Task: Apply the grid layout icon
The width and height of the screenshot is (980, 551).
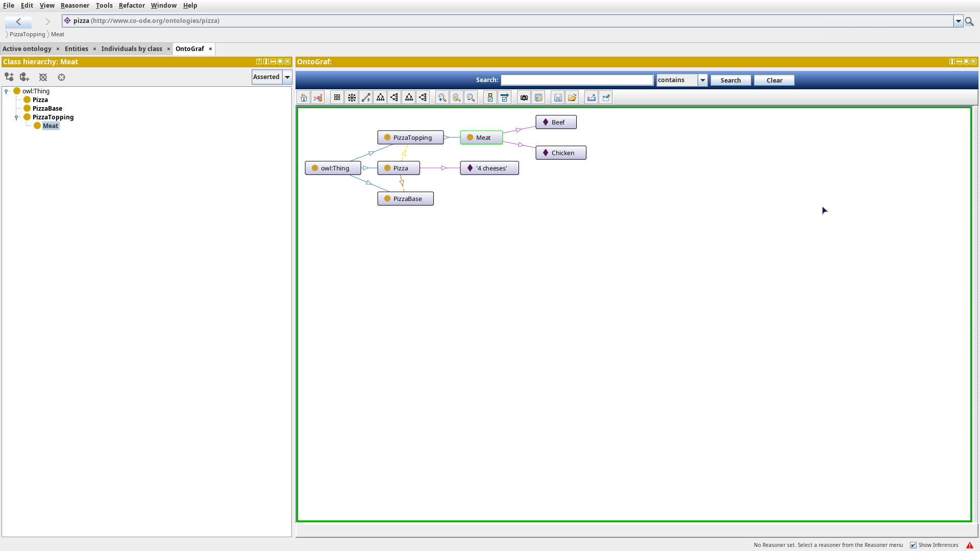Action: coord(337,97)
